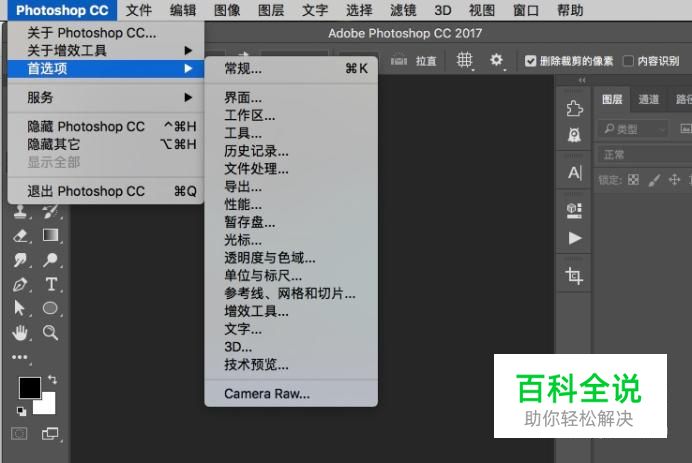The height and width of the screenshot is (463, 692).
Task: Select the Smudge tool
Action: (x=20, y=260)
